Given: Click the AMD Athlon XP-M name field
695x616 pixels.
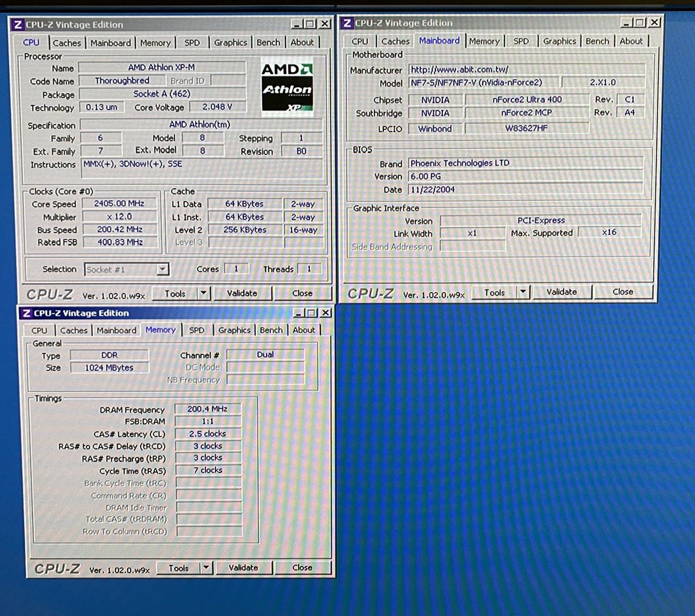Looking at the screenshot, I should [x=162, y=68].
